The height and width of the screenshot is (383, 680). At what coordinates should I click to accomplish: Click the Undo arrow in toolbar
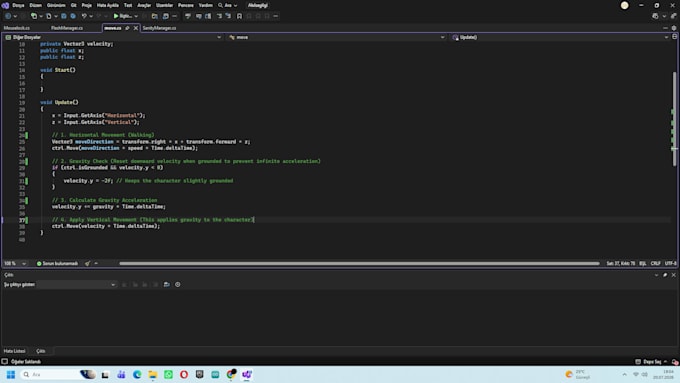coord(84,16)
